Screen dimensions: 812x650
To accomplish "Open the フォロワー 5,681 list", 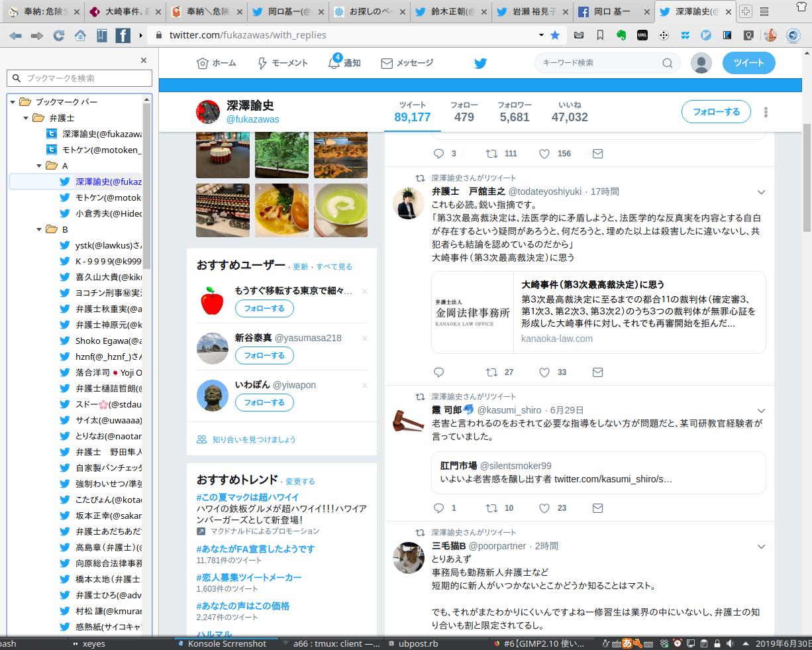I will coord(515,112).
